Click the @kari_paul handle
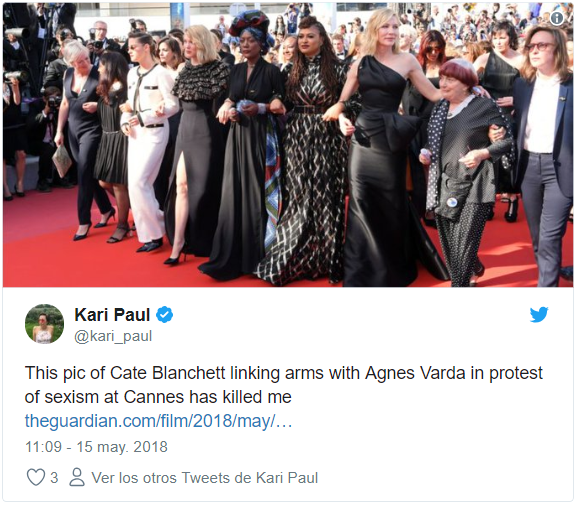 point(113,336)
